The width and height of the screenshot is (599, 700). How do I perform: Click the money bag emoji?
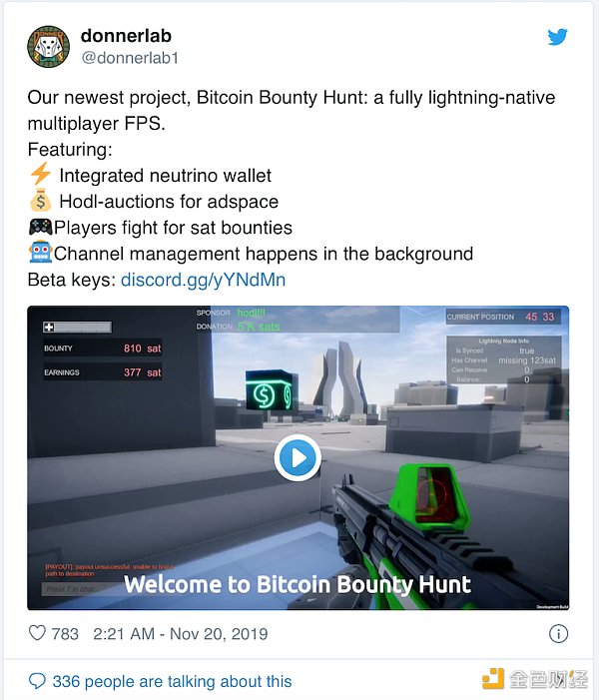[x=40, y=201]
